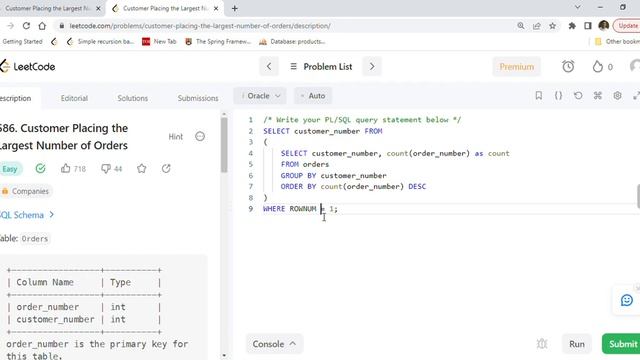Go to next problem arrow
This screenshot has height=360, width=640.
(x=372, y=67)
